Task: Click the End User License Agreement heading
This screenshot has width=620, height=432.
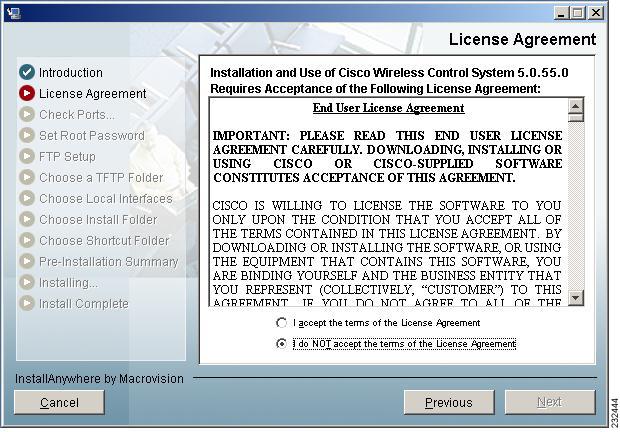Action: point(388,108)
